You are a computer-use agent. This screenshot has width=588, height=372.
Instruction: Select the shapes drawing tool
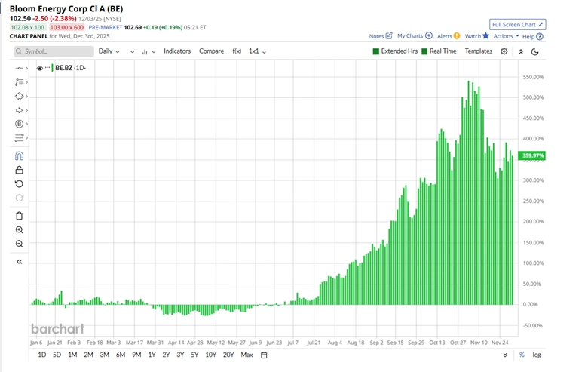click(x=19, y=97)
